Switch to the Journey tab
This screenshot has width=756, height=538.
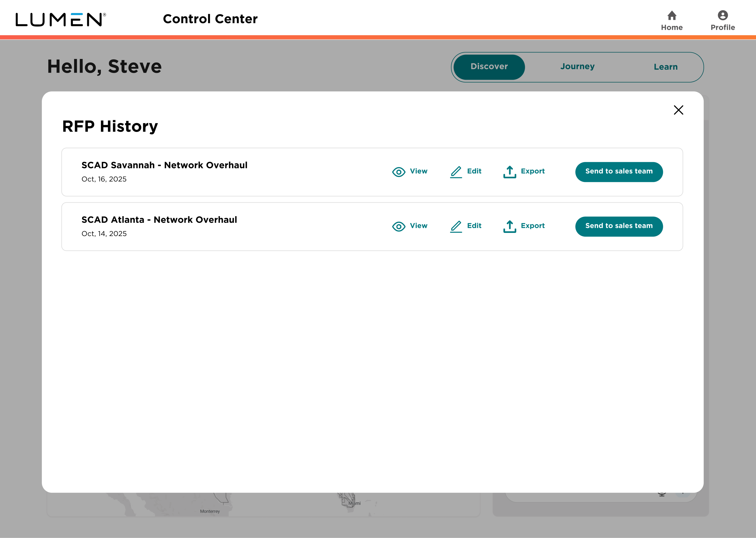click(577, 67)
